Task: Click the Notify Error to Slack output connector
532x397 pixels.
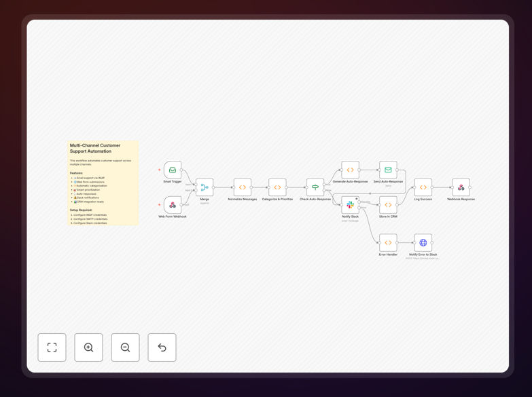Action: (x=432, y=242)
